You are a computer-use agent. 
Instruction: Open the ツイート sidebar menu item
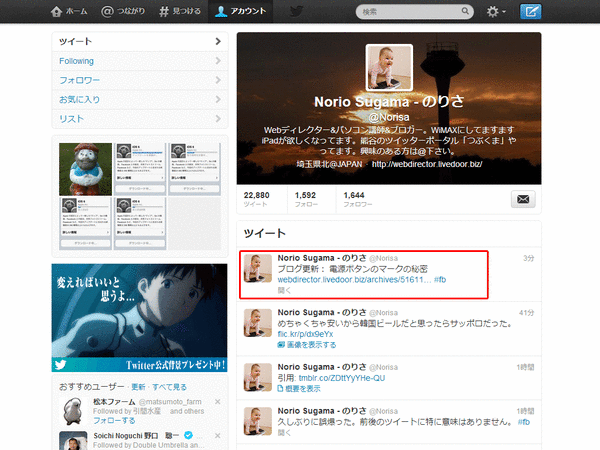[140, 41]
